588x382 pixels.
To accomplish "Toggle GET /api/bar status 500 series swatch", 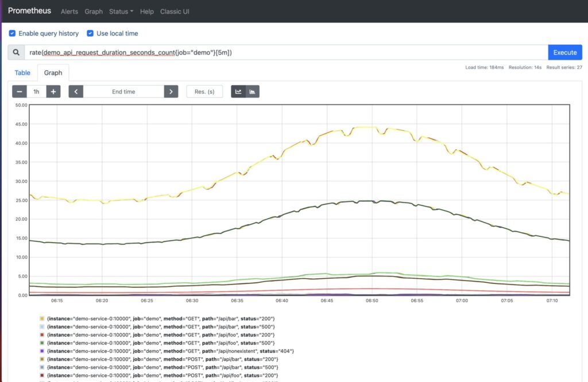I will click(42, 327).
